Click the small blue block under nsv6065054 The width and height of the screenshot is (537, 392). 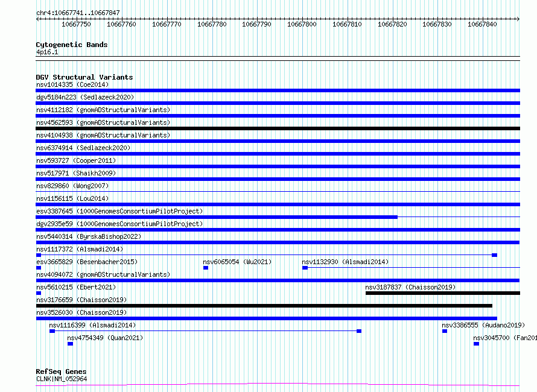pos(206,268)
